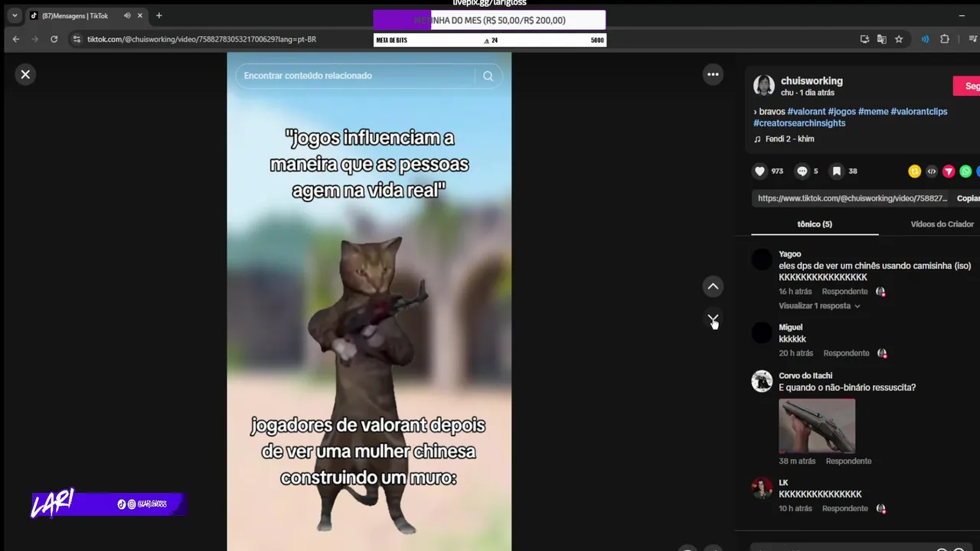Expand 'Visualizar 1 resposta' under Yagoo's comment
Screen dimensions: 980x551
click(x=819, y=306)
